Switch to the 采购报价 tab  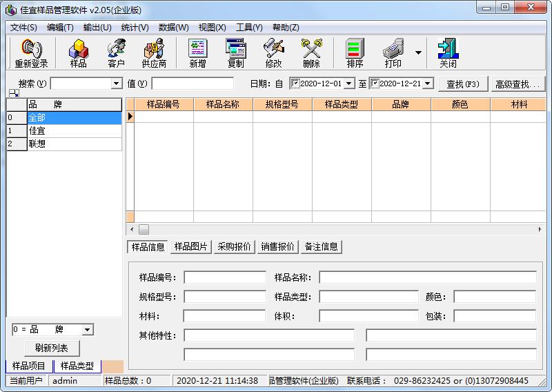[x=234, y=246]
